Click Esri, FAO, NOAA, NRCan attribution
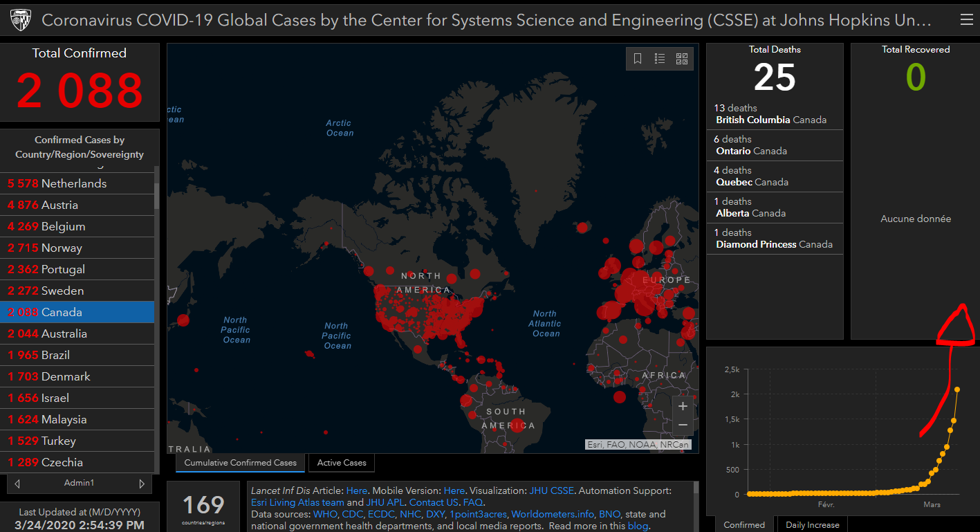The width and height of the screenshot is (980, 532). tap(638, 444)
